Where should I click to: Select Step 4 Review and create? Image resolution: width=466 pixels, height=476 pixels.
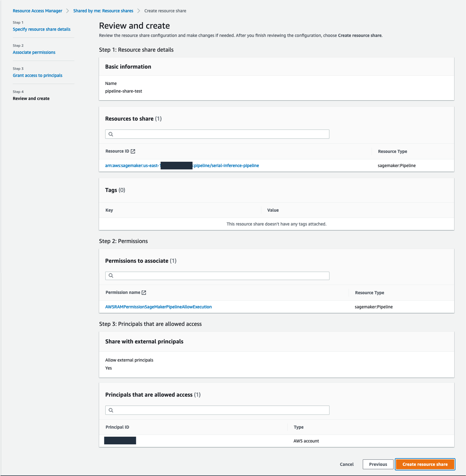(31, 98)
